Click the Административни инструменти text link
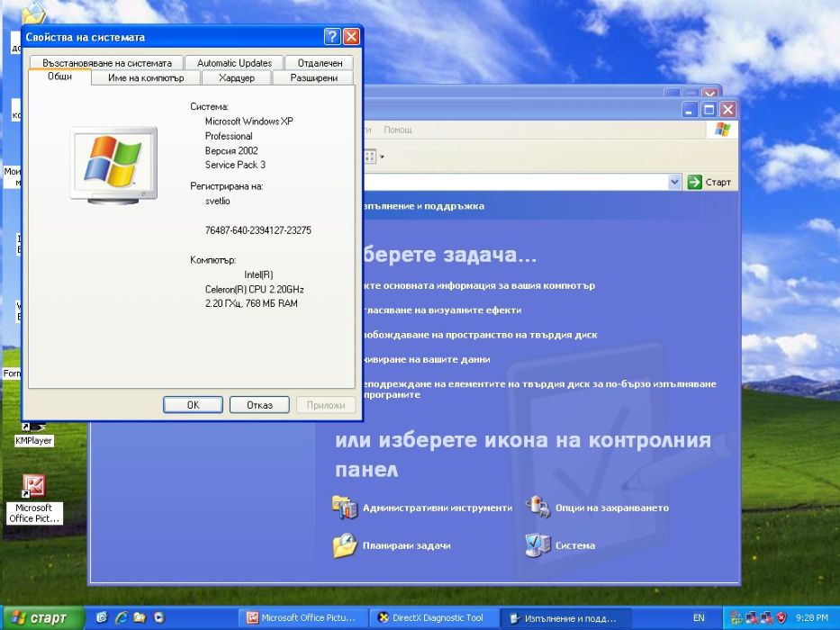Viewport: 840px width, 630px height. 438,508
